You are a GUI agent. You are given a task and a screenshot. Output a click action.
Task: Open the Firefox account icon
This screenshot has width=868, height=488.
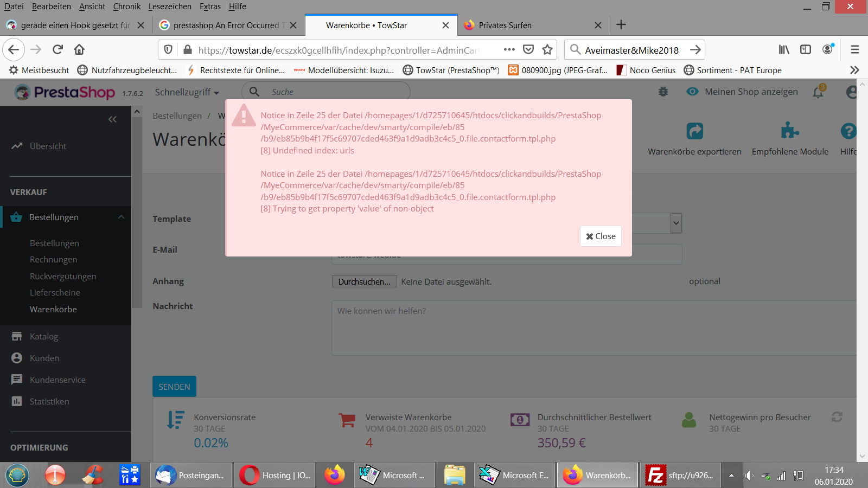(x=828, y=49)
